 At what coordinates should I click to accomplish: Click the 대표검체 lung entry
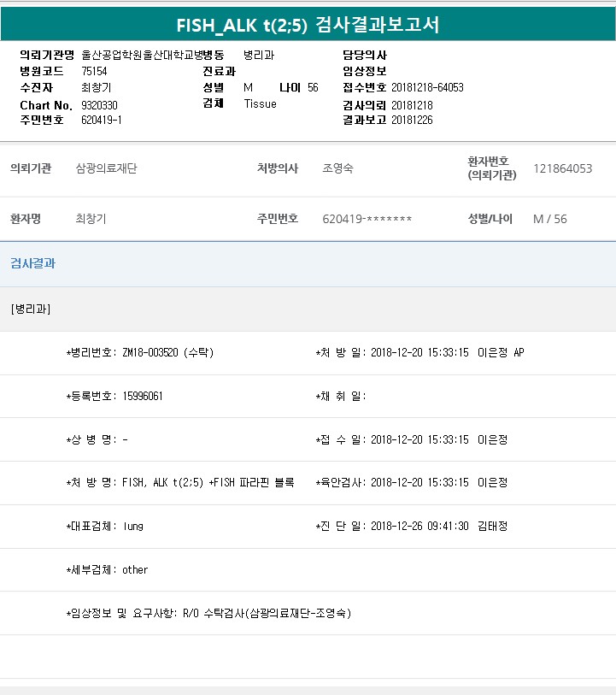(x=105, y=527)
